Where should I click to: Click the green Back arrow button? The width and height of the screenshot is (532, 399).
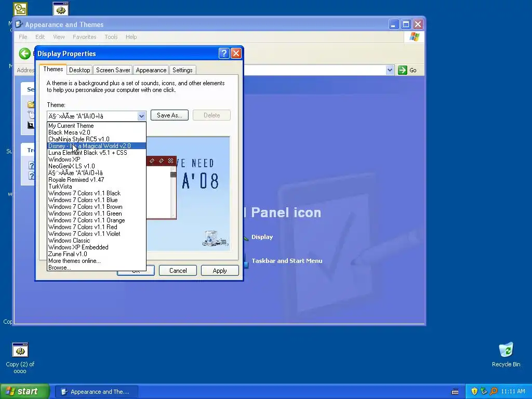pos(25,54)
